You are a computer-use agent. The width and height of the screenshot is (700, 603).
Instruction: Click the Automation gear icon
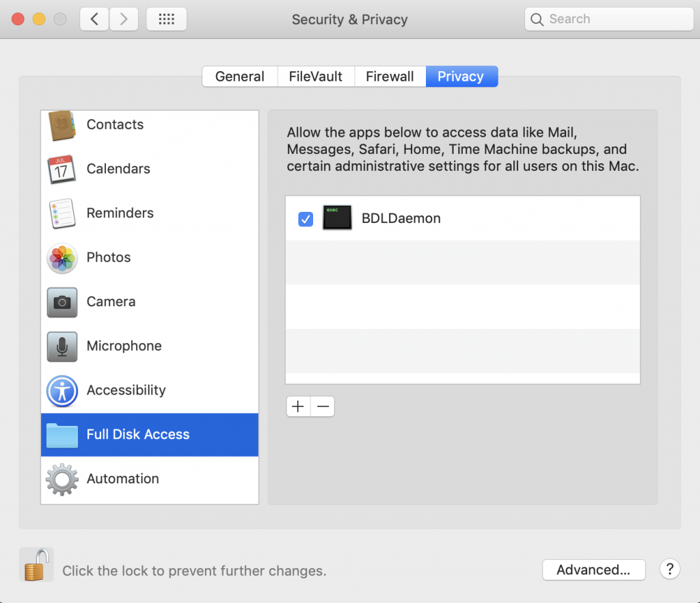[x=62, y=479]
